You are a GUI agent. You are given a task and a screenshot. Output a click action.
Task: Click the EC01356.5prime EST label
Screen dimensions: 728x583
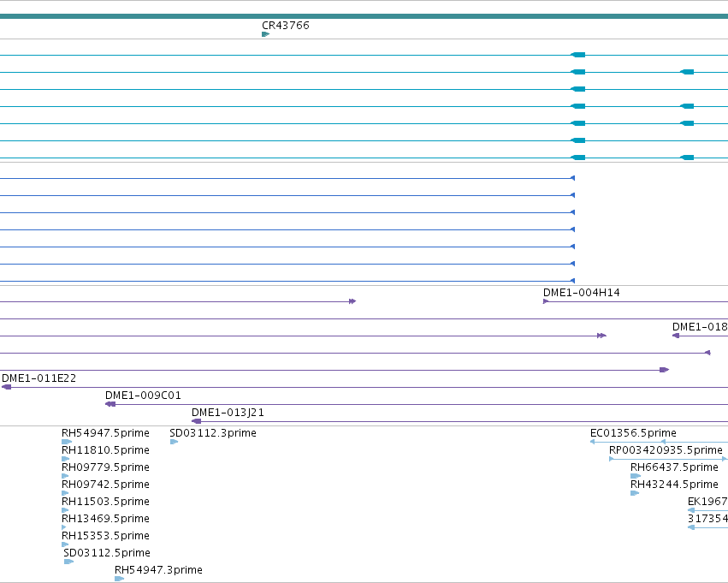pos(633,433)
